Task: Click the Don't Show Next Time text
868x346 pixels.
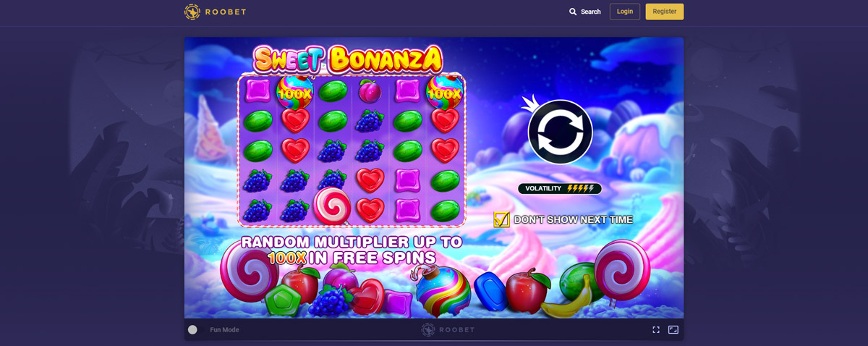Action: [574, 219]
